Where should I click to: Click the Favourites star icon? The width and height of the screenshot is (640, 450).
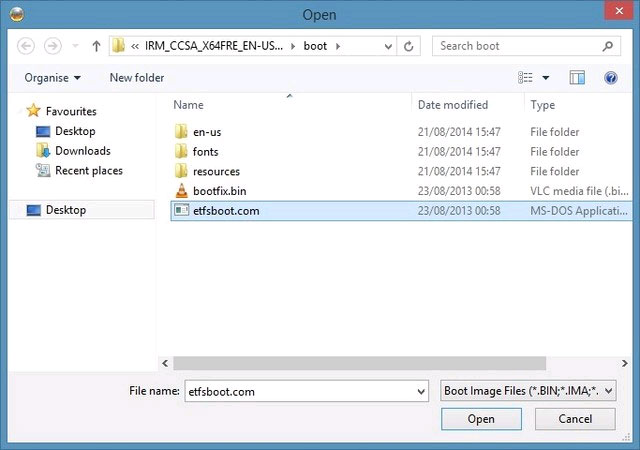[x=33, y=110]
